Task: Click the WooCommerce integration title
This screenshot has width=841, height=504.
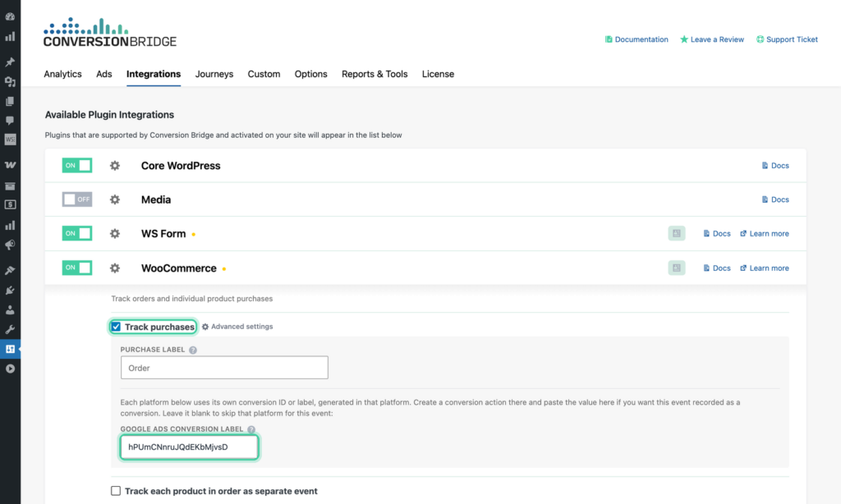Action: point(178,268)
